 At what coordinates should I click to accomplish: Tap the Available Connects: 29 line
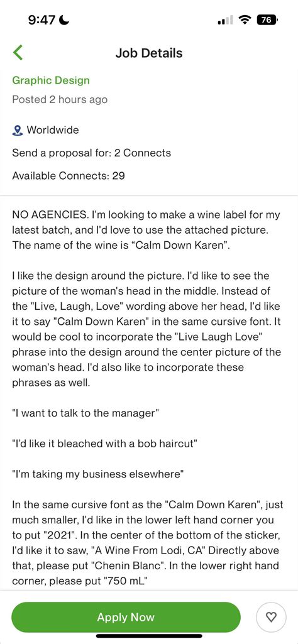point(69,176)
